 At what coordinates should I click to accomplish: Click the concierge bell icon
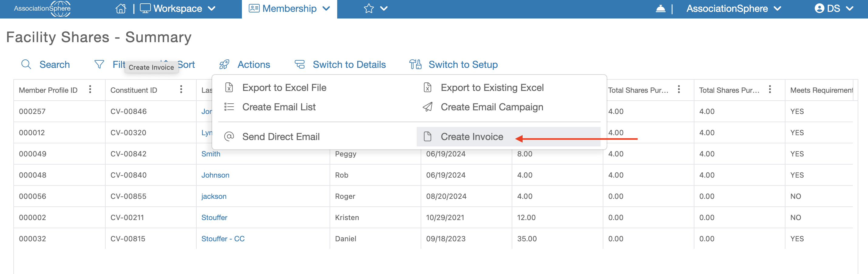point(660,8)
